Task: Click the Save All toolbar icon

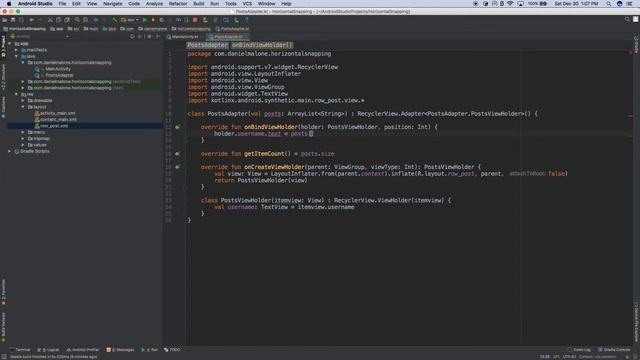Action: pyautogui.click(x=13, y=20)
